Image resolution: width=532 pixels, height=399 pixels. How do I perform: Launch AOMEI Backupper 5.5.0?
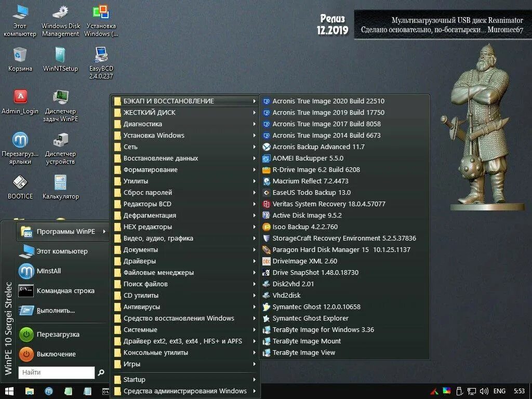coord(344,158)
